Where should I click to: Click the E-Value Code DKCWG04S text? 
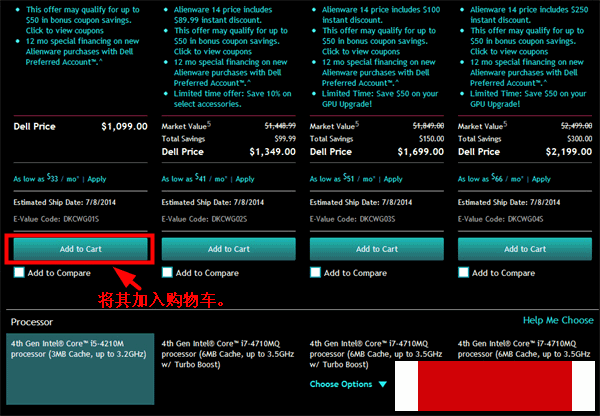point(501,219)
